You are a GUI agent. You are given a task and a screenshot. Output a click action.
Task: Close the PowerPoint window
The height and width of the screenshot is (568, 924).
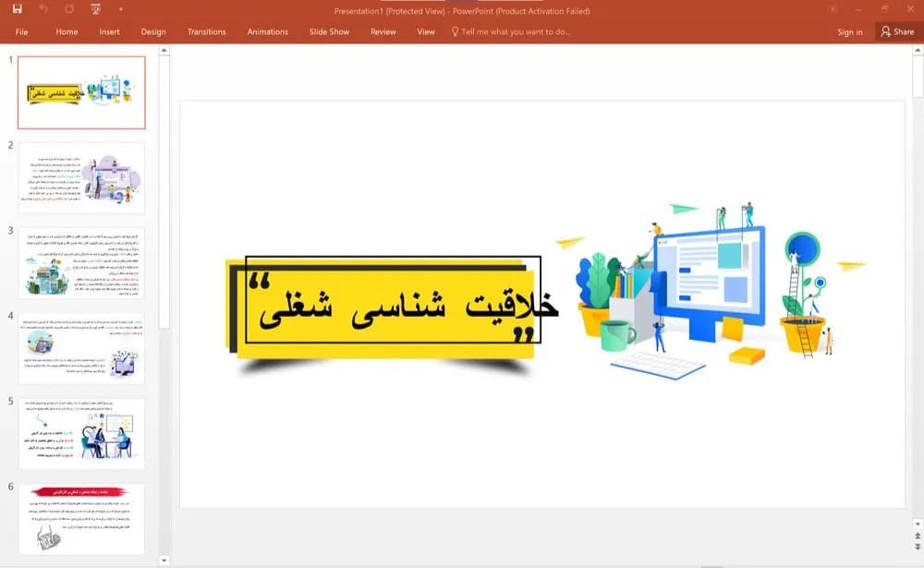910,9
